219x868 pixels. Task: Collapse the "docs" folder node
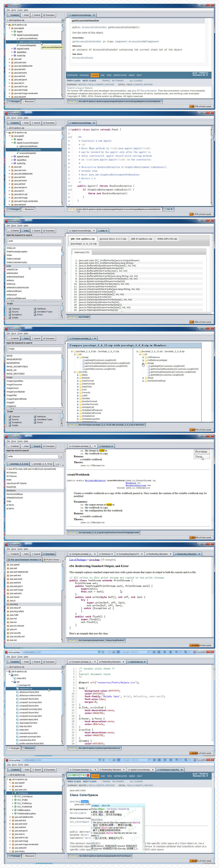pos(10,675)
